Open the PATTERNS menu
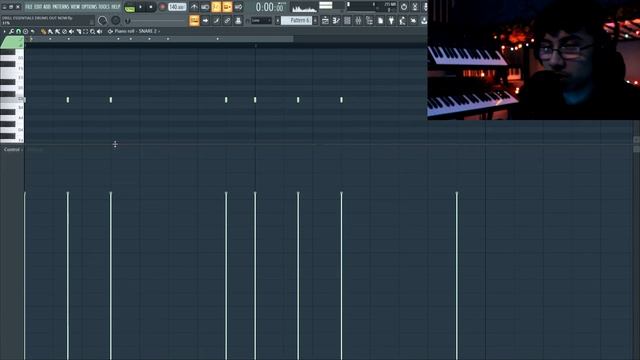Image resolution: width=640 pixels, height=360 pixels. (x=61, y=7)
